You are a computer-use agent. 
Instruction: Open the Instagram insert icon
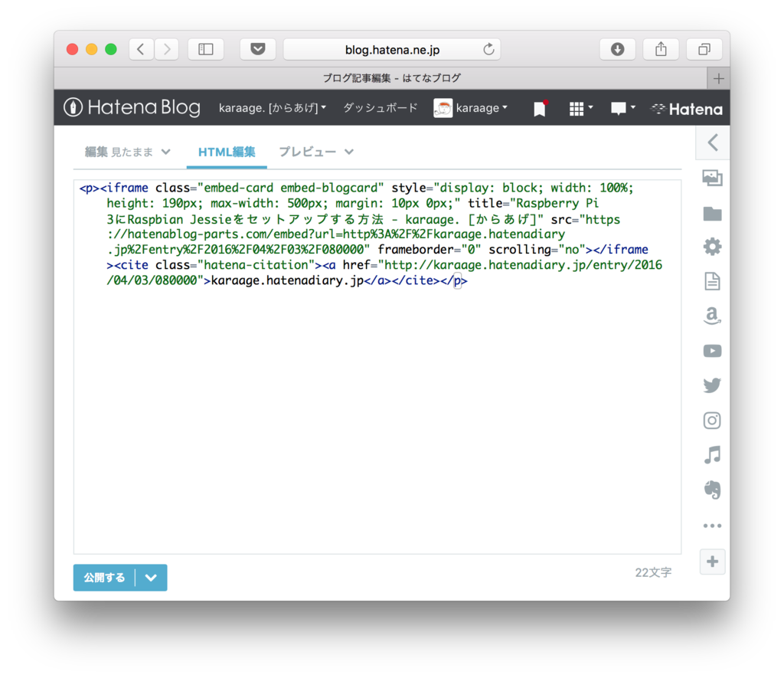[713, 421]
